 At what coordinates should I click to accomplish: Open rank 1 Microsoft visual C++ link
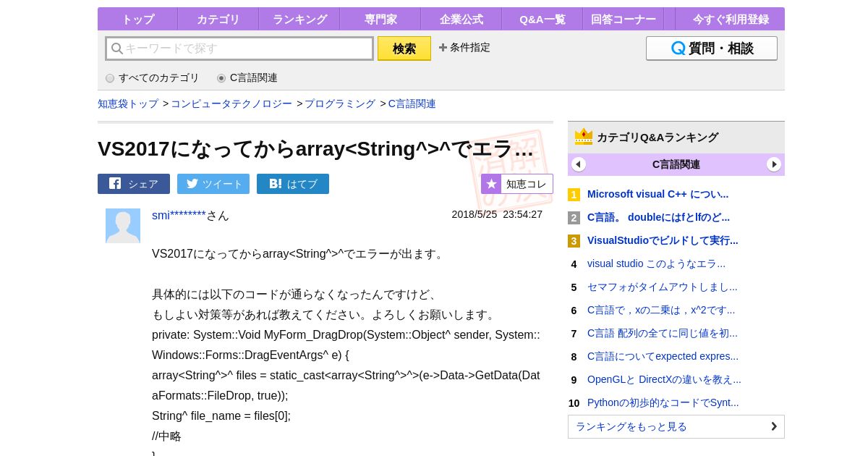(x=658, y=194)
